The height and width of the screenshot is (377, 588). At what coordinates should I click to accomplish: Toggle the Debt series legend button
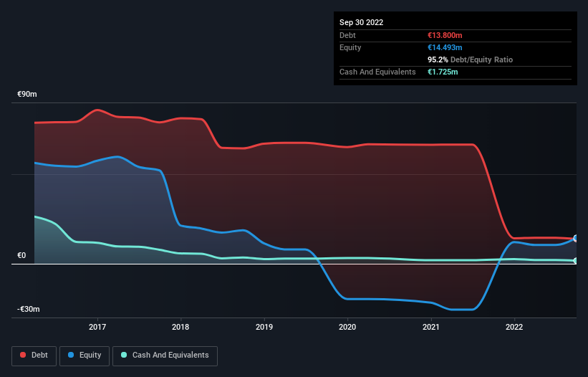point(34,355)
